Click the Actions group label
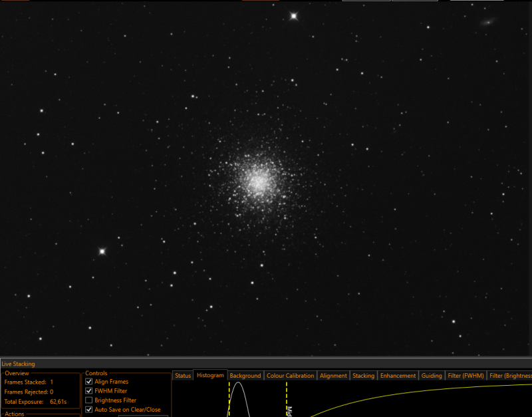Screen dimensions: 532x417 [x=14, y=414]
